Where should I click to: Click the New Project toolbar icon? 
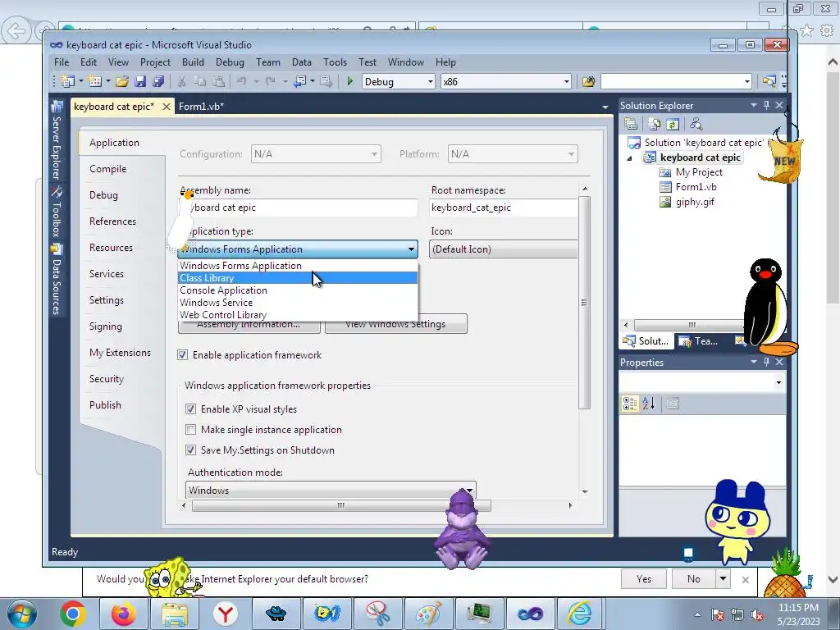click(x=67, y=81)
